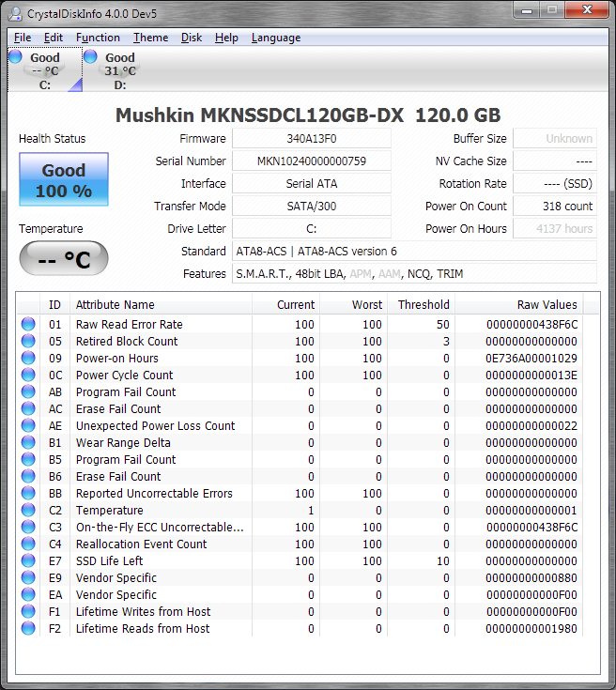Click threshold value 50 for Raw Read Error Rate
The width and height of the screenshot is (616, 690).
tap(442, 324)
